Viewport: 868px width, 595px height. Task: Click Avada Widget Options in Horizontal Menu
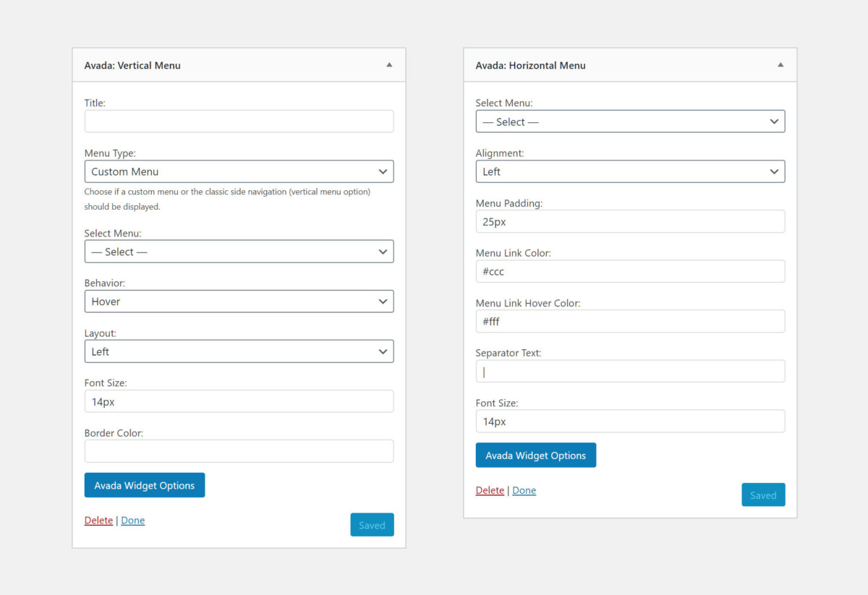[x=536, y=455]
